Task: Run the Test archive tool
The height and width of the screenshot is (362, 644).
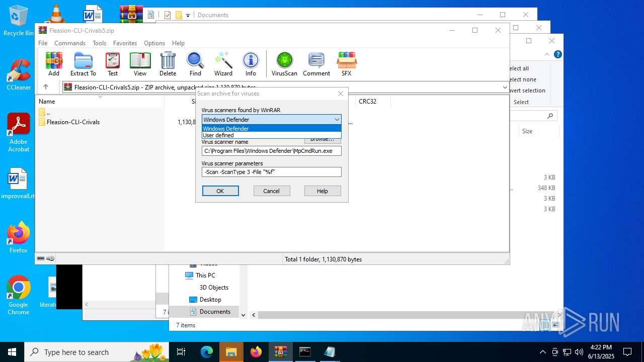Action: click(x=113, y=64)
